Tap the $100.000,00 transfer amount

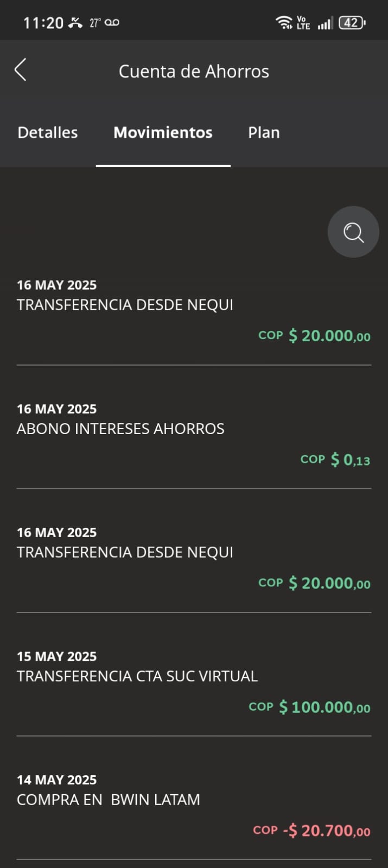click(325, 707)
